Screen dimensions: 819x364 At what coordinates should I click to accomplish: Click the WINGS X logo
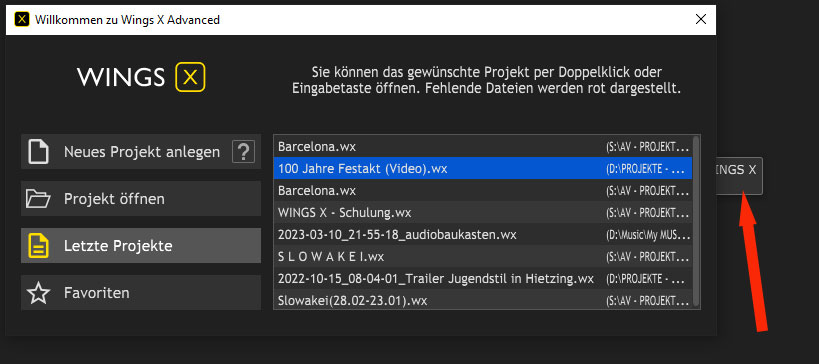pyautogui.click(x=141, y=77)
